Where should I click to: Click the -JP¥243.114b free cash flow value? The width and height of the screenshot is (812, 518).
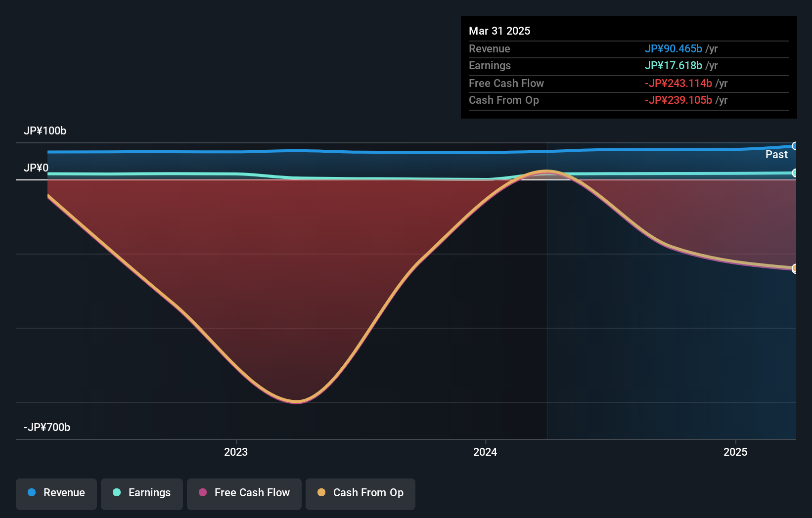point(678,83)
